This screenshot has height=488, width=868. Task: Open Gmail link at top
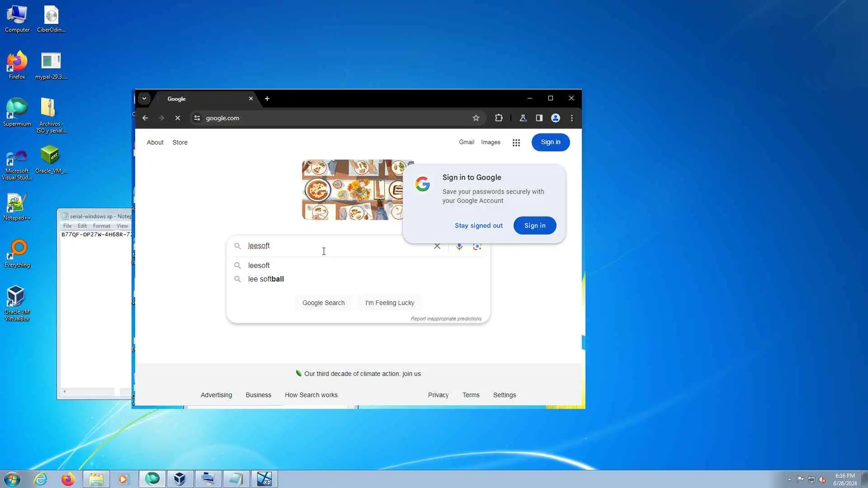coord(466,142)
